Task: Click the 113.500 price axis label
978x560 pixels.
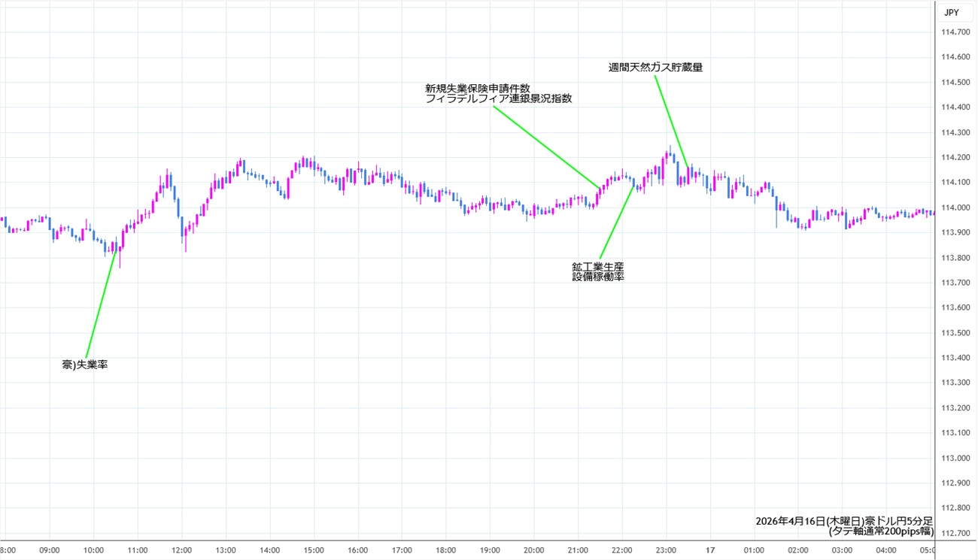Action: coord(954,333)
